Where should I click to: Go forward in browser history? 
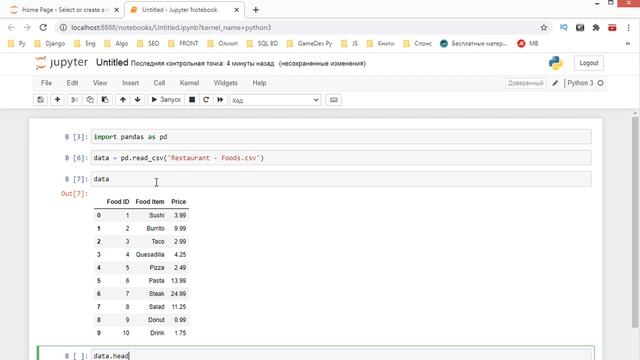click(27, 28)
